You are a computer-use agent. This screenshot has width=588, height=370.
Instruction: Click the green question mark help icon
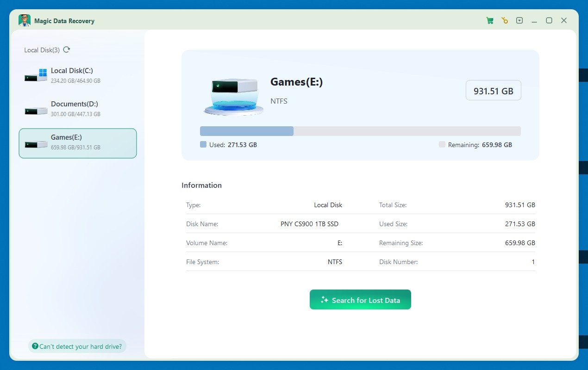(x=35, y=346)
